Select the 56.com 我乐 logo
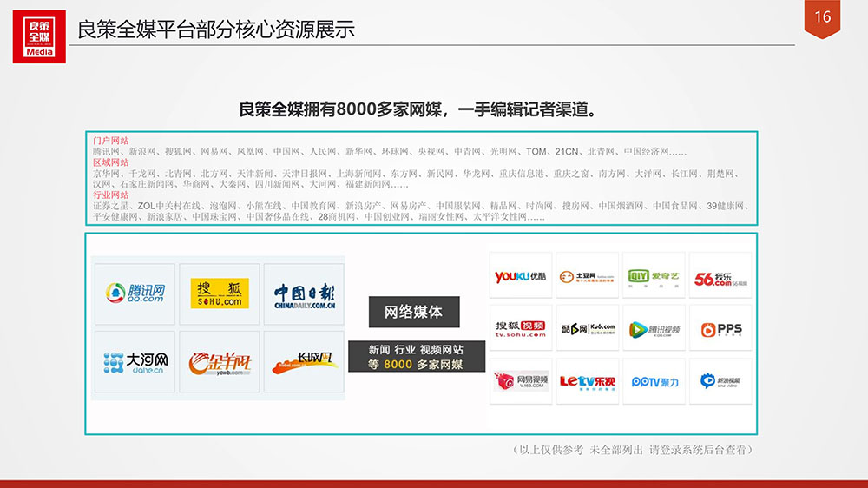The width and height of the screenshot is (868, 488). (720, 276)
